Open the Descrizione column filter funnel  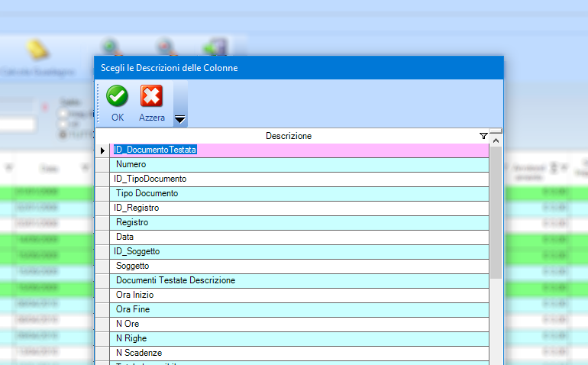(483, 136)
